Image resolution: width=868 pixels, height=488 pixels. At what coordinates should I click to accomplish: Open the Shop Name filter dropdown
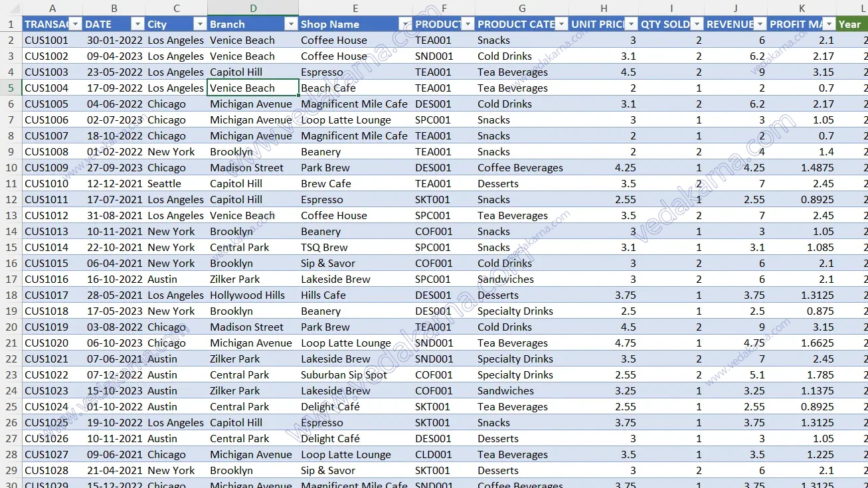coord(405,24)
